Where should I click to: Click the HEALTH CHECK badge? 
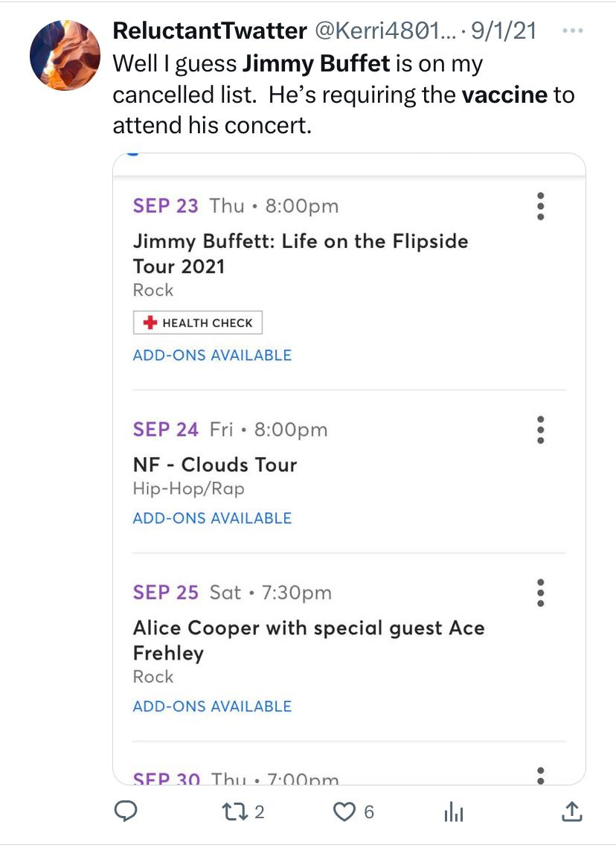tap(198, 322)
